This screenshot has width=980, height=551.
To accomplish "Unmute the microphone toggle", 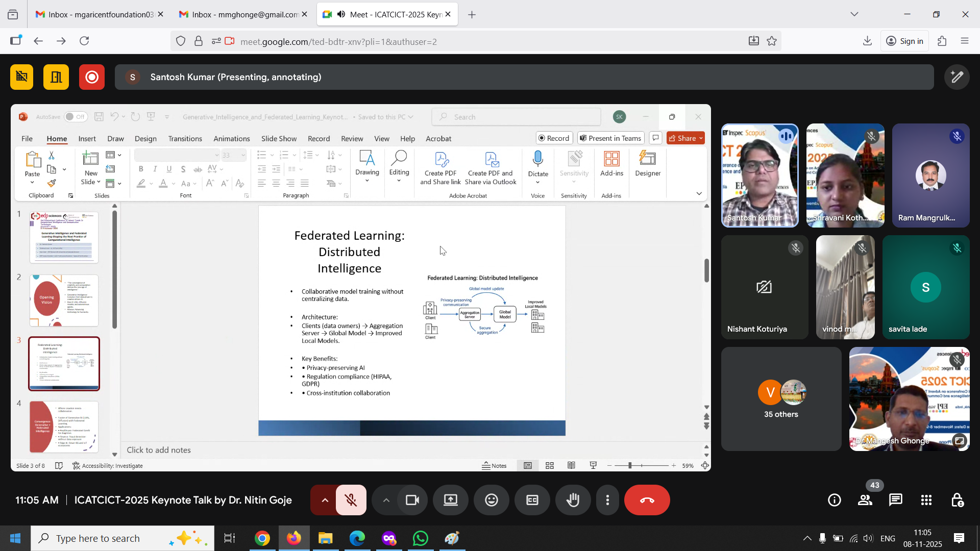I will point(351,500).
